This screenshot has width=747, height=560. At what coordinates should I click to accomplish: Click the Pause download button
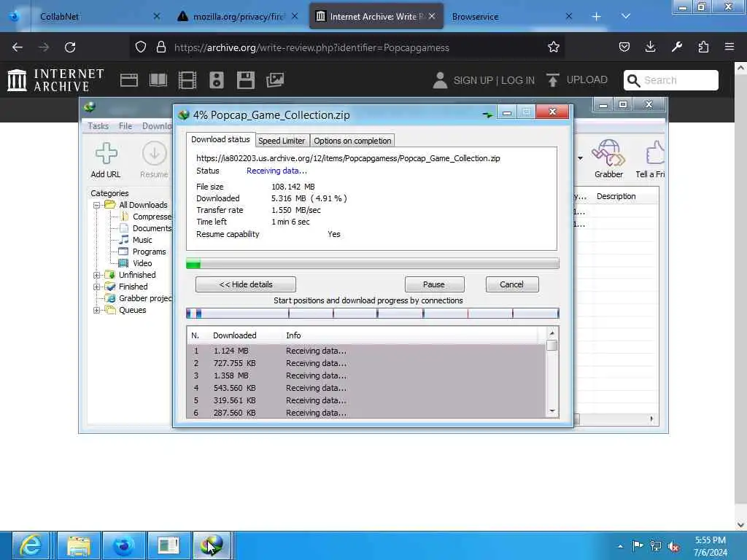[x=434, y=284]
